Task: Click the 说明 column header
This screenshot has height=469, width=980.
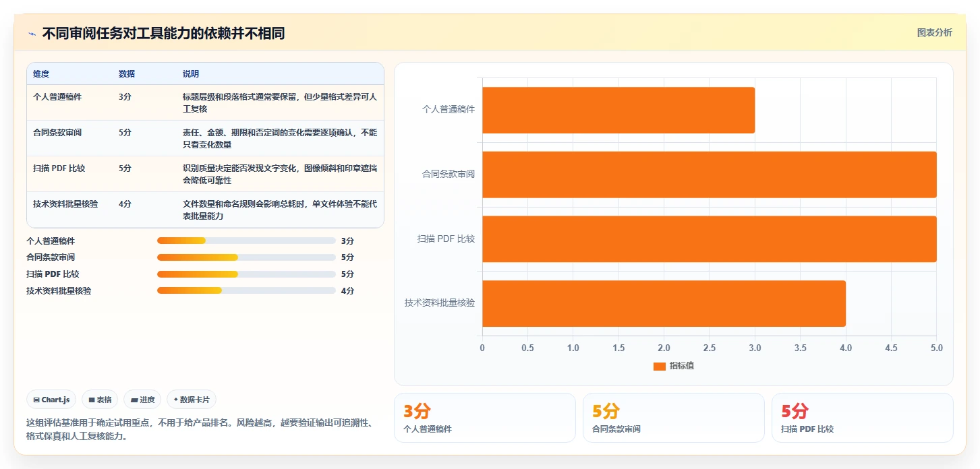Action: point(191,74)
